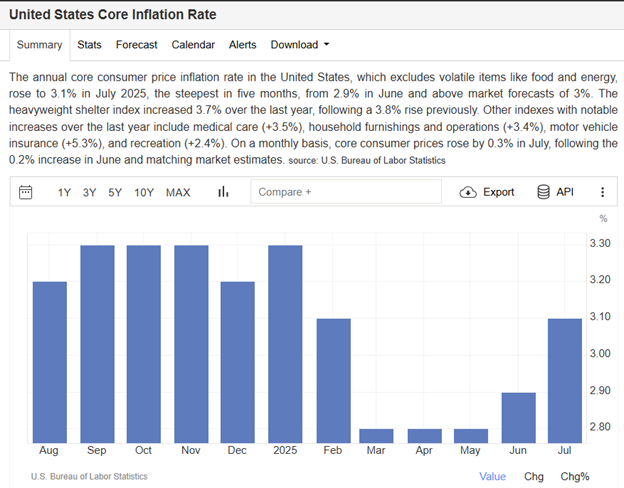Open the calendar date range picker icon
The image size is (624, 488).
coord(26,192)
